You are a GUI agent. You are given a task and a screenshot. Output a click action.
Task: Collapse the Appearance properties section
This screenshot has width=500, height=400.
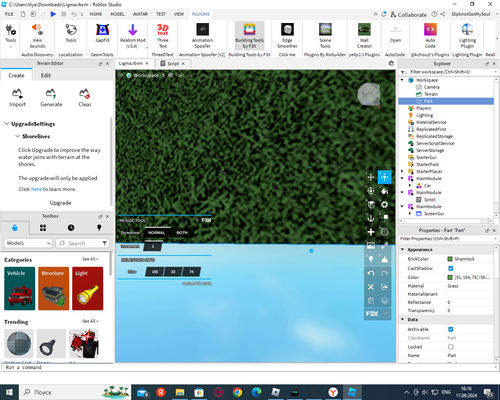(402, 249)
